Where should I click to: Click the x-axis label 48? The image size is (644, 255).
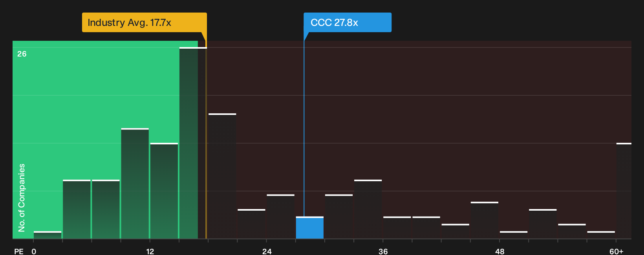pos(499,251)
